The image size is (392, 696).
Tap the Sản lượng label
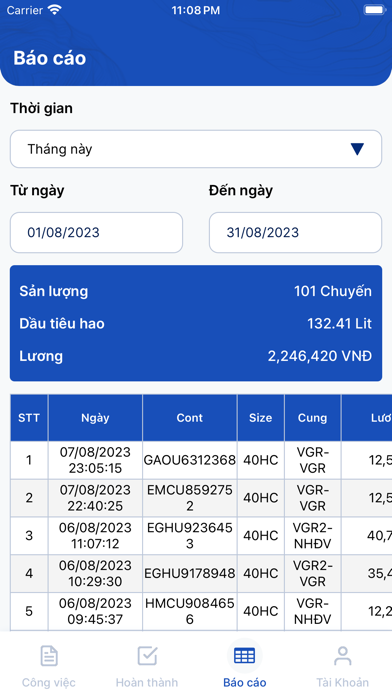point(54,292)
